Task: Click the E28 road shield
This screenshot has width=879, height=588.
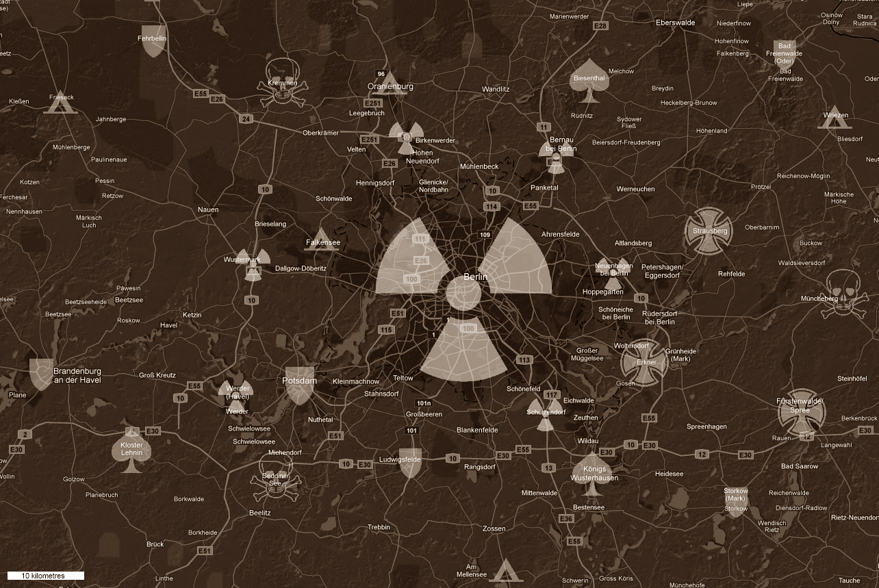Action: tap(600, 25)
